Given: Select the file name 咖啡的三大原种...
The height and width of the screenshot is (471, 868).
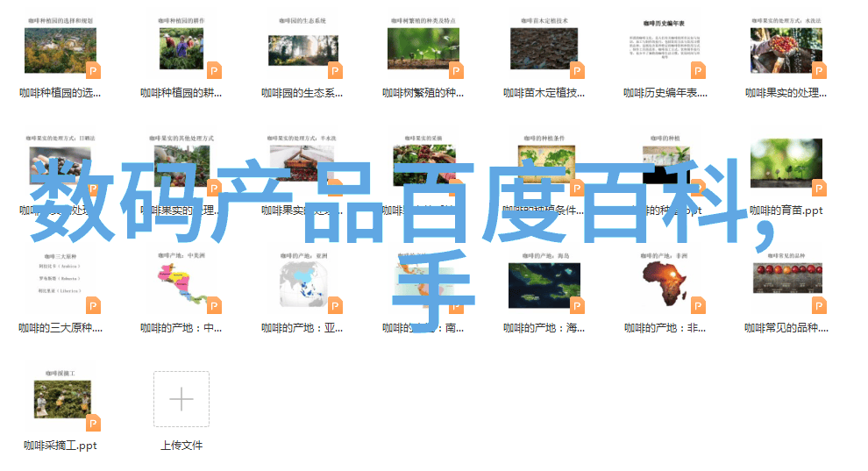Looking at the screenshot, I should coord(60,328).
